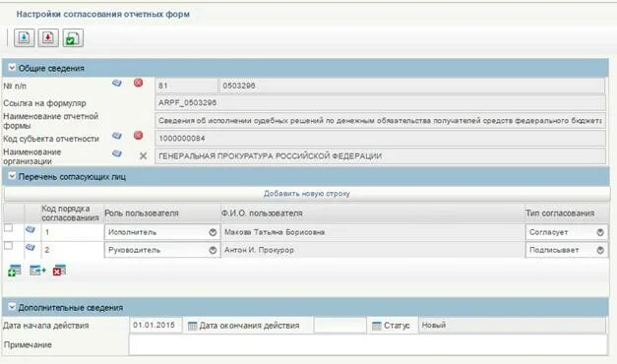Collapse the Дополнительные сведения section
The height and width of the screenshot is (364, 617).
[12, 307]
